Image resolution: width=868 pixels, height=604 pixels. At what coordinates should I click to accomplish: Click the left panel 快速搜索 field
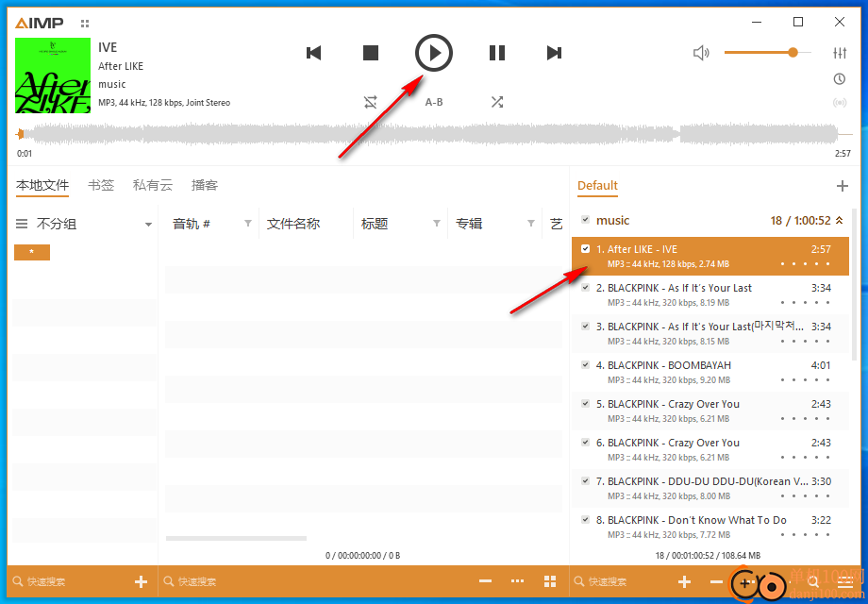pos(69,581)
